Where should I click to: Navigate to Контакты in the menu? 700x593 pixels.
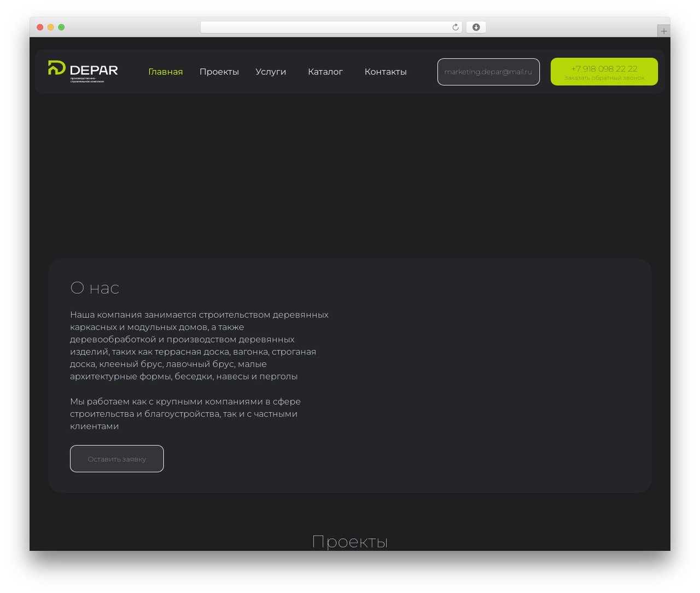coord(386,72)
